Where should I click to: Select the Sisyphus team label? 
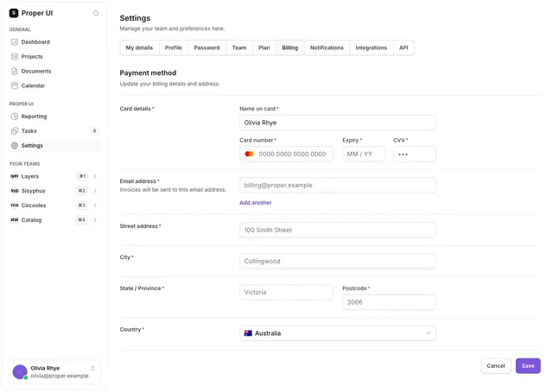(x=33, y=191)
